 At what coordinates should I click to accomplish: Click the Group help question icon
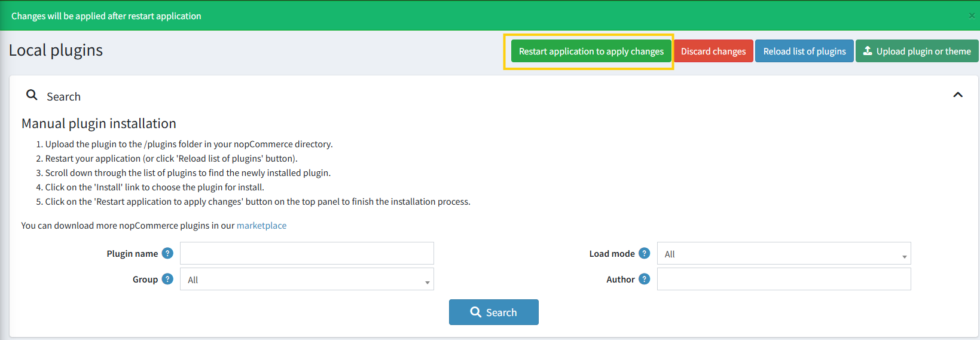[167, 279]
